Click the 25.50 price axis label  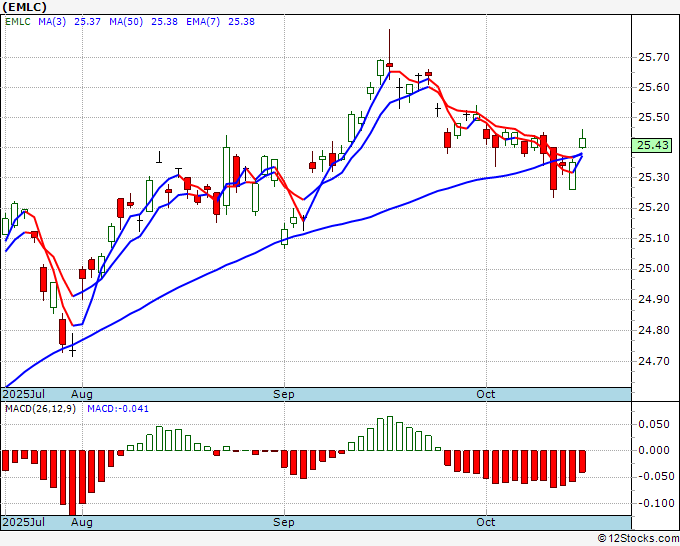[653, 118]
